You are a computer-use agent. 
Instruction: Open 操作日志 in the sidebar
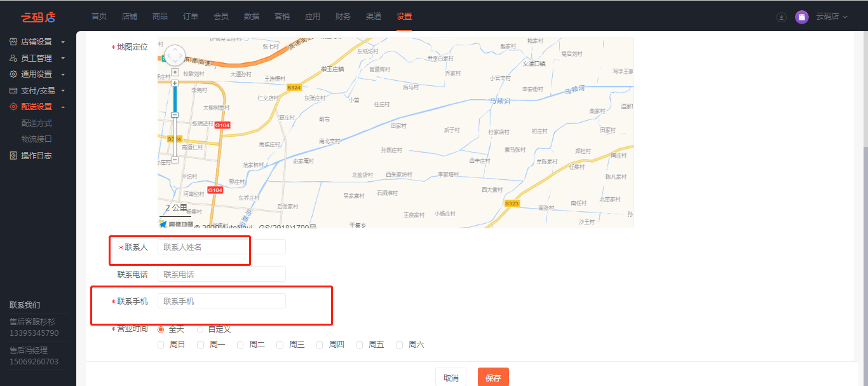(37, 155)
